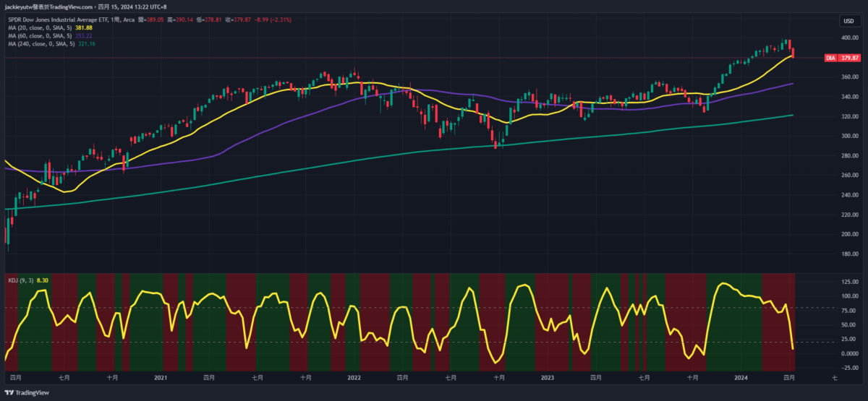Click the 2023 label on time axis
This screenshot has height=401, width=868.
pyautogui.click(x=547, y=377)
